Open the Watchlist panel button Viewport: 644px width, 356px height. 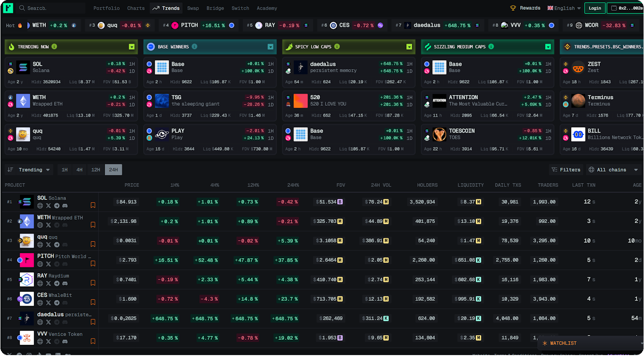coord(591,343)
